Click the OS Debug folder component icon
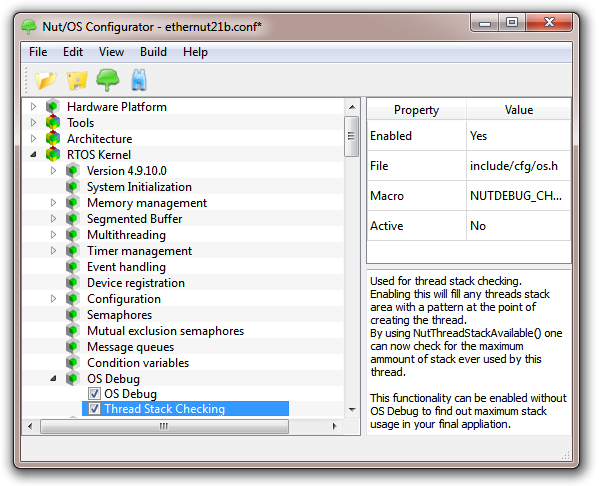Screen dimensions: 599x486 [x=73, y=379]
